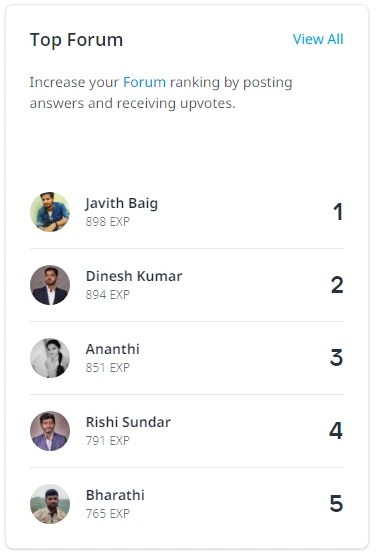The width and height of the screenshot is (378, 553).
Task: Open Dinesh Kumar's name entry
Action: click(x=134, y=276)
